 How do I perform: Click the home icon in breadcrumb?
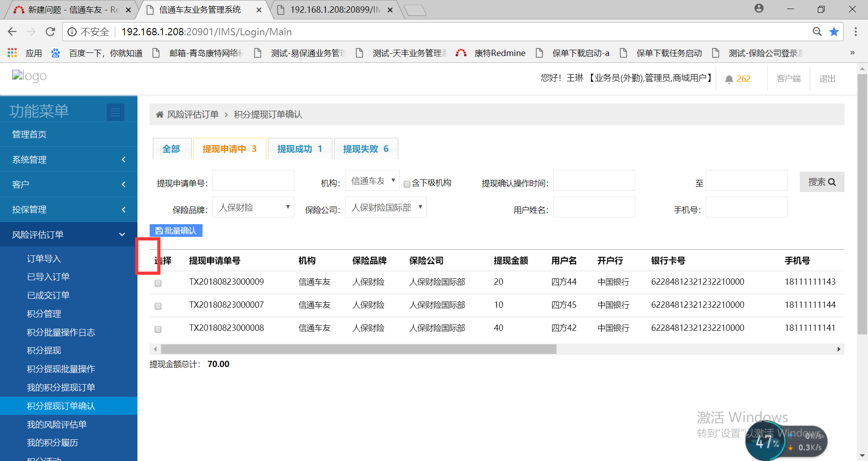(x=160, y=115)
